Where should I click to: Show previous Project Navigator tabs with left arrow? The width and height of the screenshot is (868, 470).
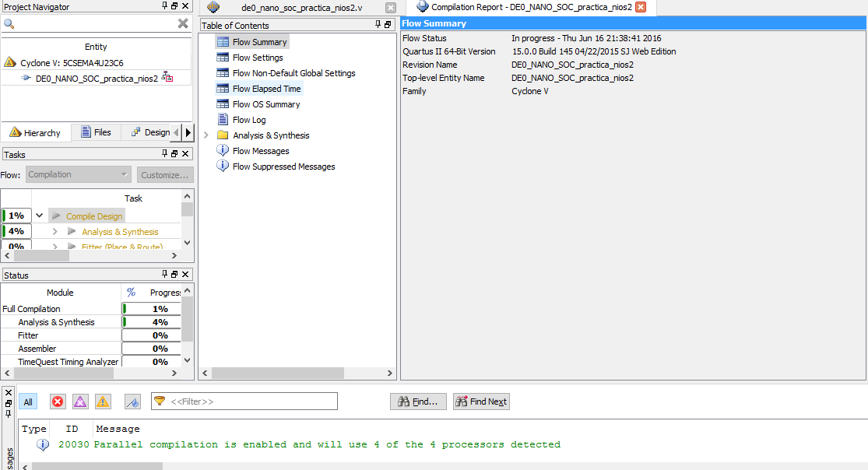coord(177,132)
